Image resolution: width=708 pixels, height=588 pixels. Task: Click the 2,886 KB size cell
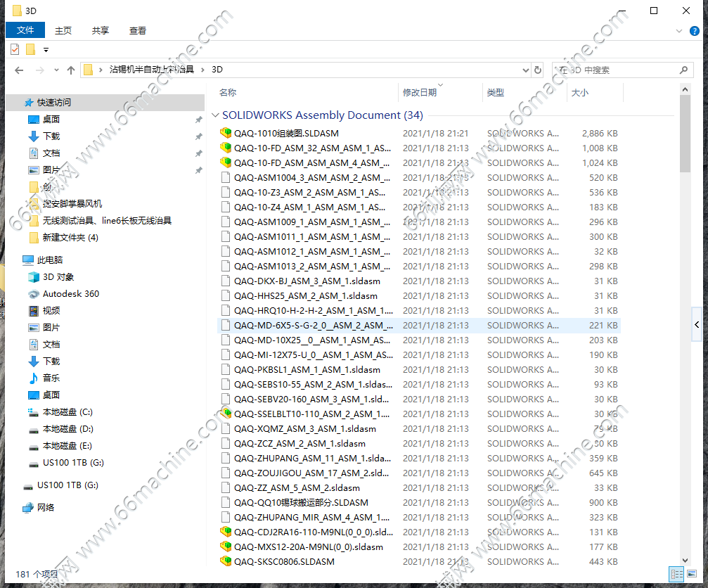coord(600,133)
